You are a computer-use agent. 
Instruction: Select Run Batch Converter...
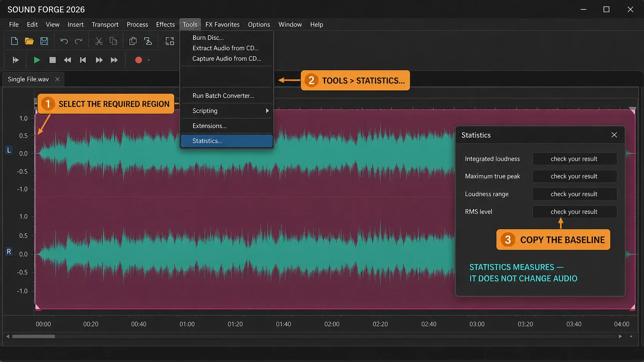[226, 96]
